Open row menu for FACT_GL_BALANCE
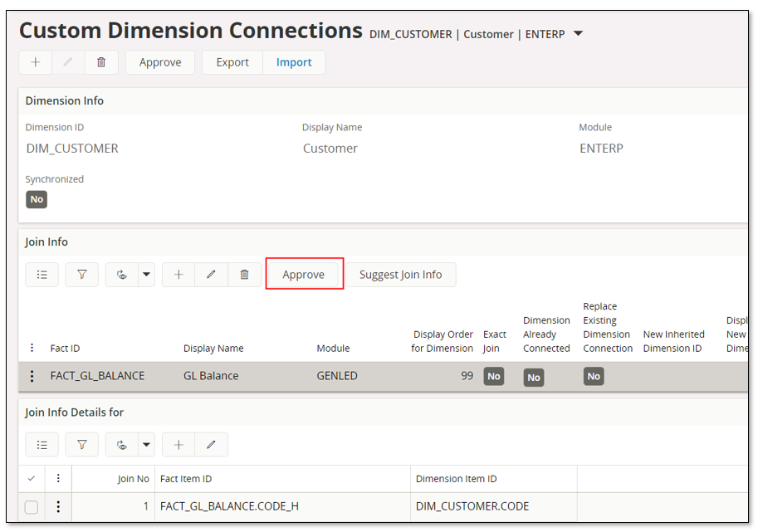758x532 pixels. tap(32, 376)
